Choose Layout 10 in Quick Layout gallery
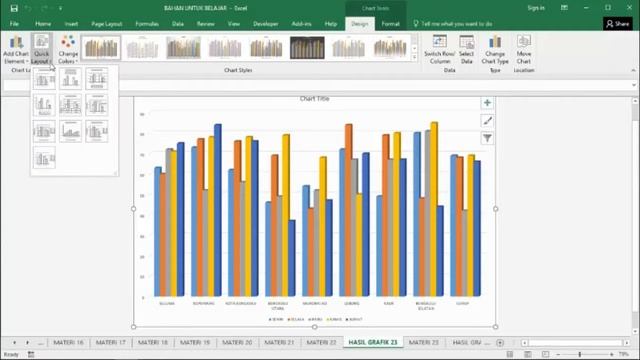 (44, 158)
